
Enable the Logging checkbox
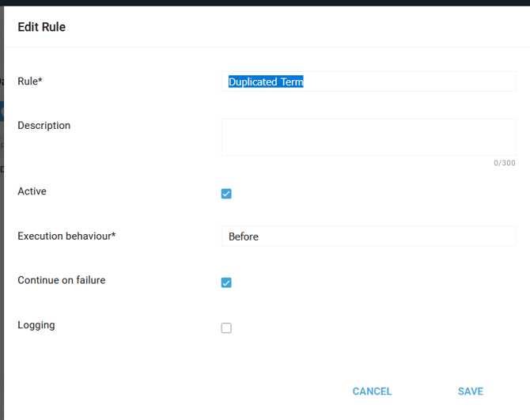coord(226,327)
